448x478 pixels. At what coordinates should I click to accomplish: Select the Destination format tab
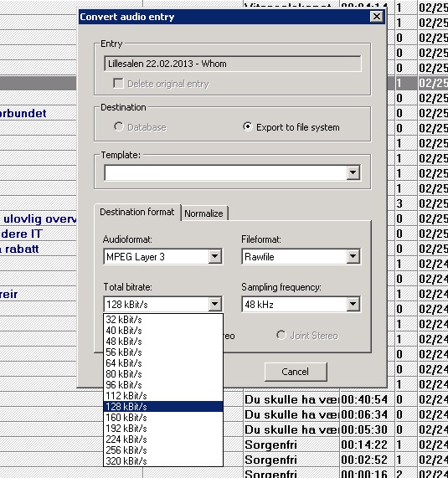tap(137, 212)
